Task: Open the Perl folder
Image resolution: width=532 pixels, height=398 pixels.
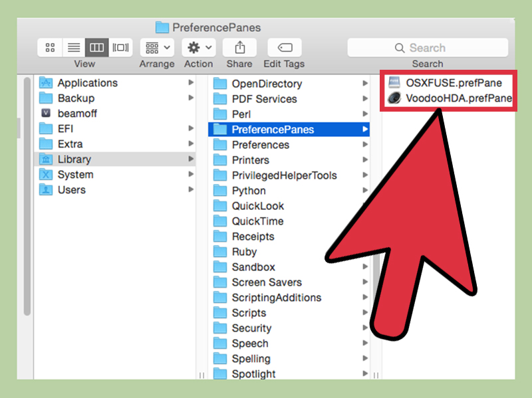Action: [289, 114]
